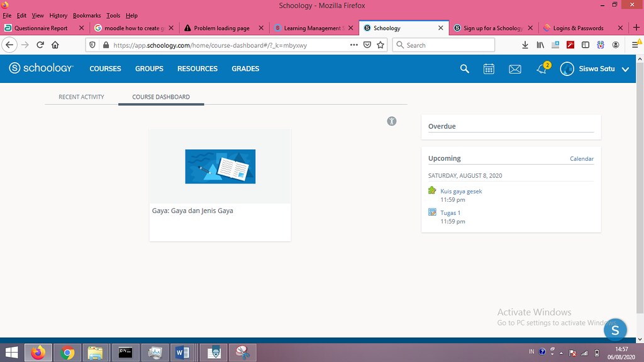Open File Explorer from the taskbar
The image size is (644, 362).
pos(96,353)
